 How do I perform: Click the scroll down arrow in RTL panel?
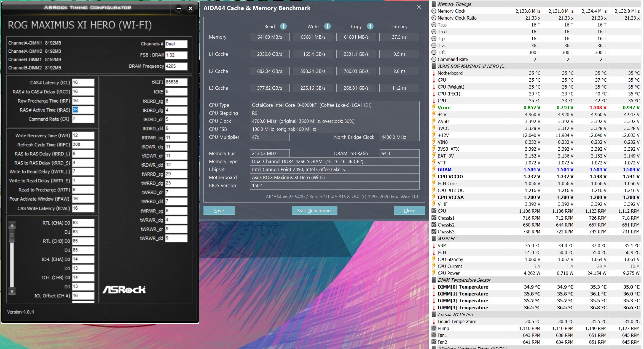12,291
